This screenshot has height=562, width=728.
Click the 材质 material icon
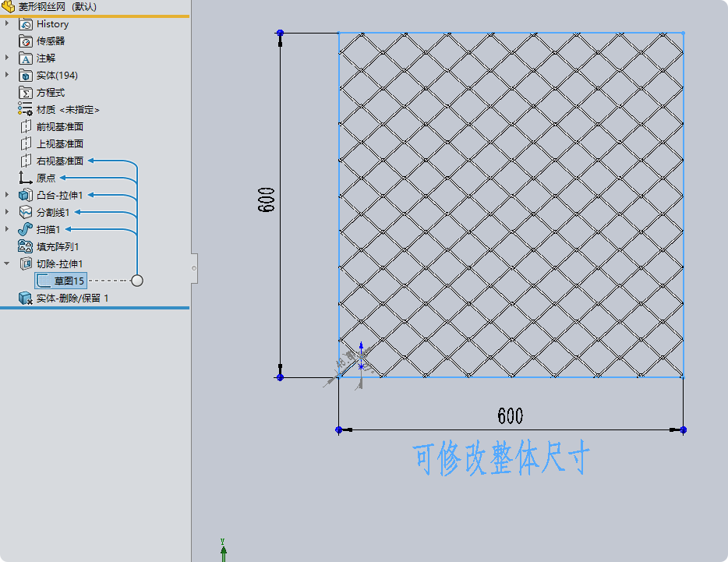tap(25, 109)
